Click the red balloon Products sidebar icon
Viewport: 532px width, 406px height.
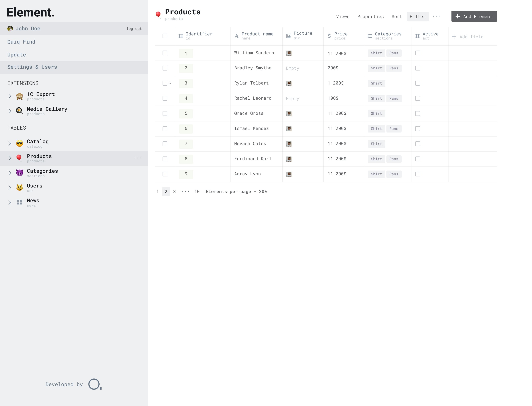point(19,158)
